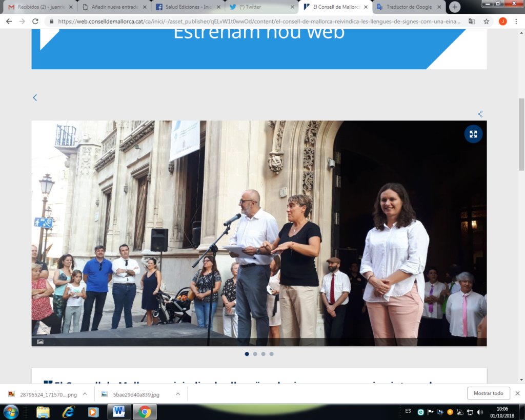Expand options for the downloaded png file
The image size is (525, 420).
pos(85,394)
